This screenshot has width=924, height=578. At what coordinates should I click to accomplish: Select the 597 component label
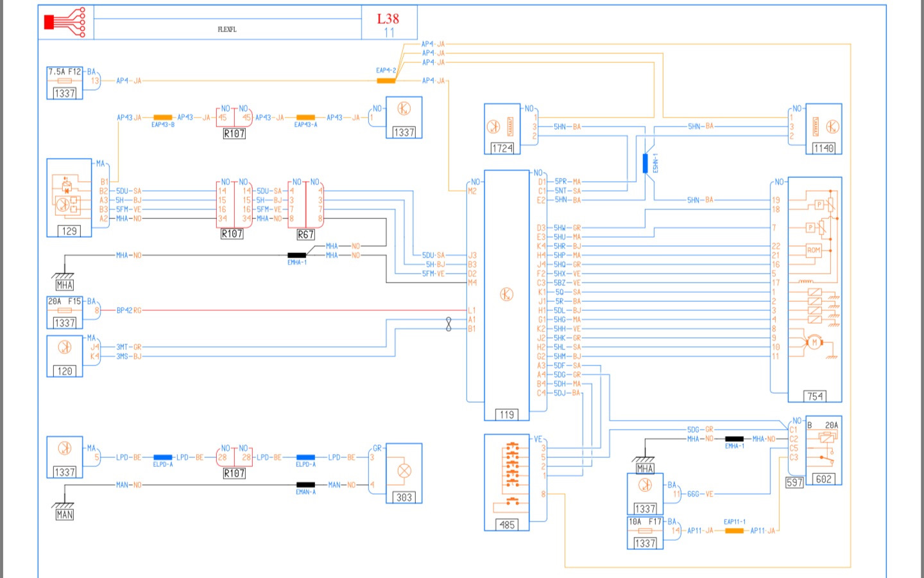(x=794, y=482)
